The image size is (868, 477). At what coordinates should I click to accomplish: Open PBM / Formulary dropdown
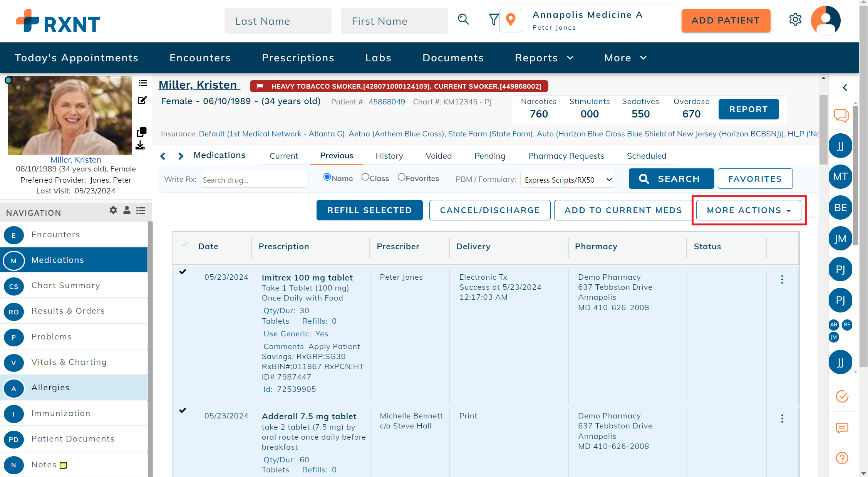[x=568, y=180]
